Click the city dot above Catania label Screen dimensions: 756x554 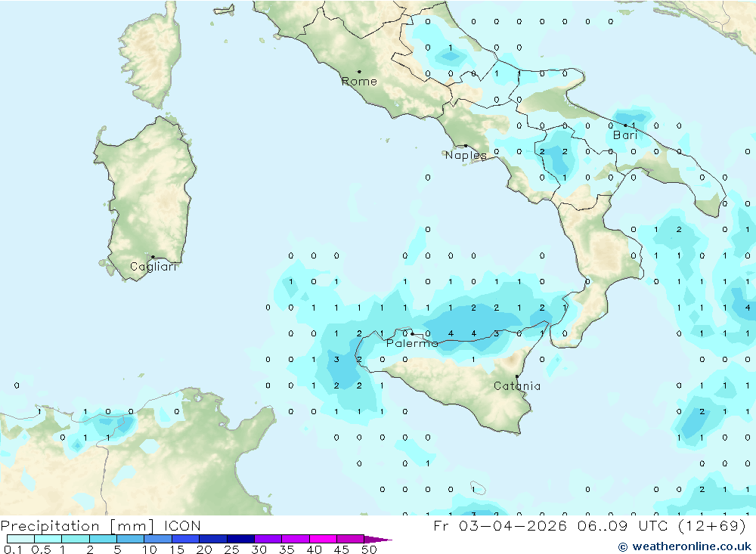[x=517, y=376]
